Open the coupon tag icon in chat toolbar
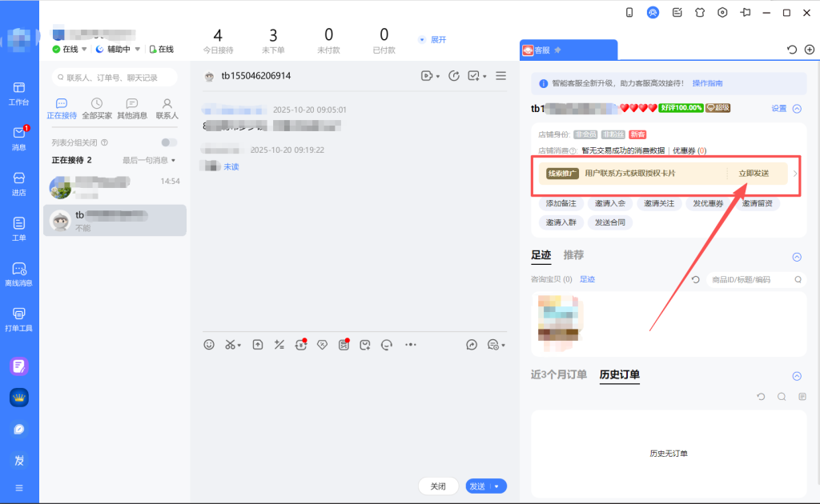820x504 pixels. 322,344
